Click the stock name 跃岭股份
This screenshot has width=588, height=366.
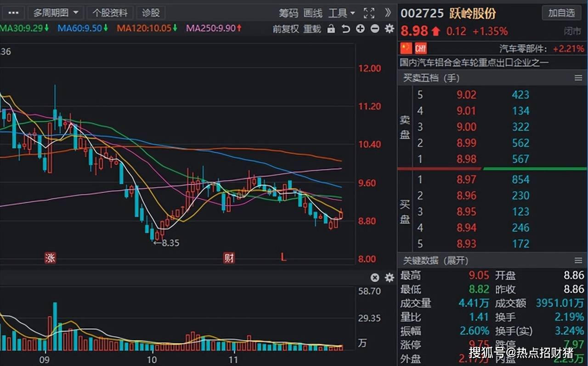pyautogui.click(x=473, y=13)
